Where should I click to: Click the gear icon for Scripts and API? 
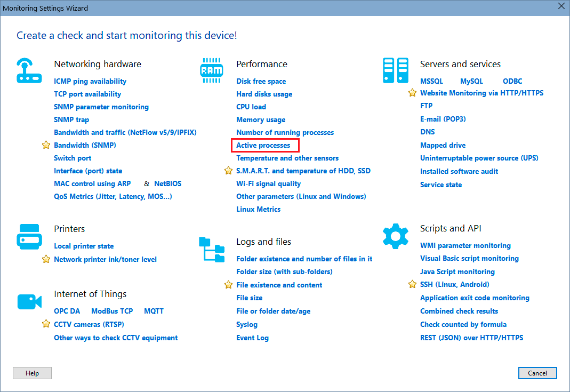tap(395, 236)
